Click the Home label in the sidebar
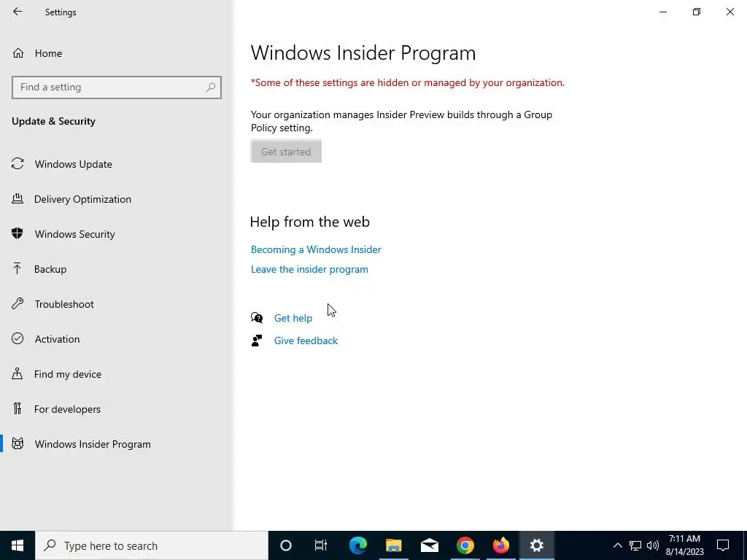This screenshot has height=560, width=747. (48, 53)
